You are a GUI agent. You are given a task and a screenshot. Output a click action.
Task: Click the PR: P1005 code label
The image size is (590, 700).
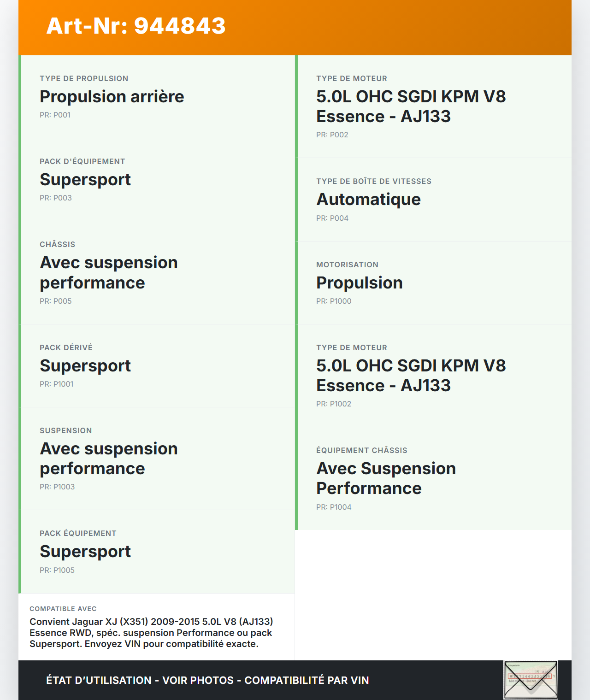[x=57, y=571]
